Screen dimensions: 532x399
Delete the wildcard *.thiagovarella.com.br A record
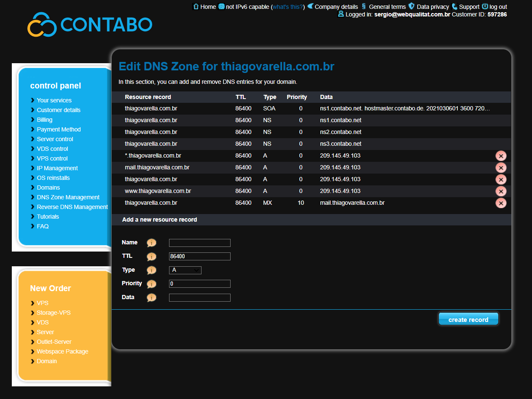pos(500,156)
